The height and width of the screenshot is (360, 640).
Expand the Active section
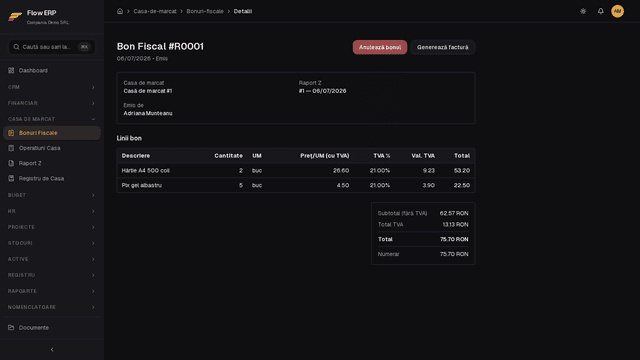pyautogui.click(x=52, y=259)
